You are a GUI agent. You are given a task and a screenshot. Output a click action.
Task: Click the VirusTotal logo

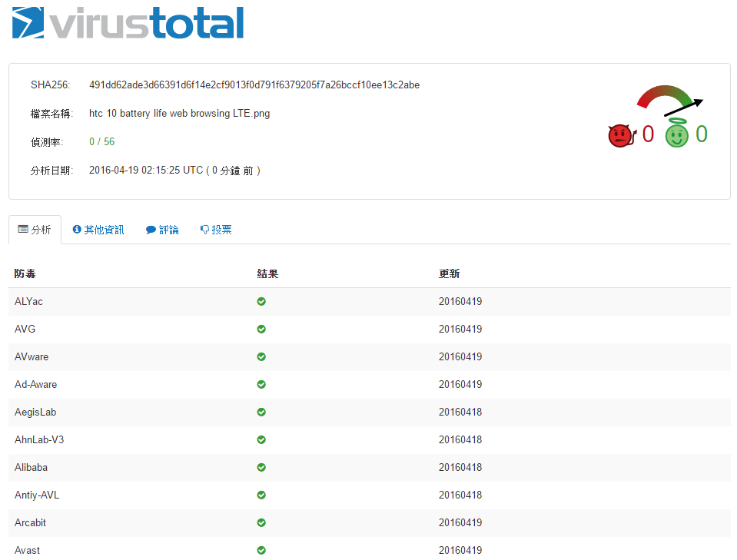[x=128, y=24]
